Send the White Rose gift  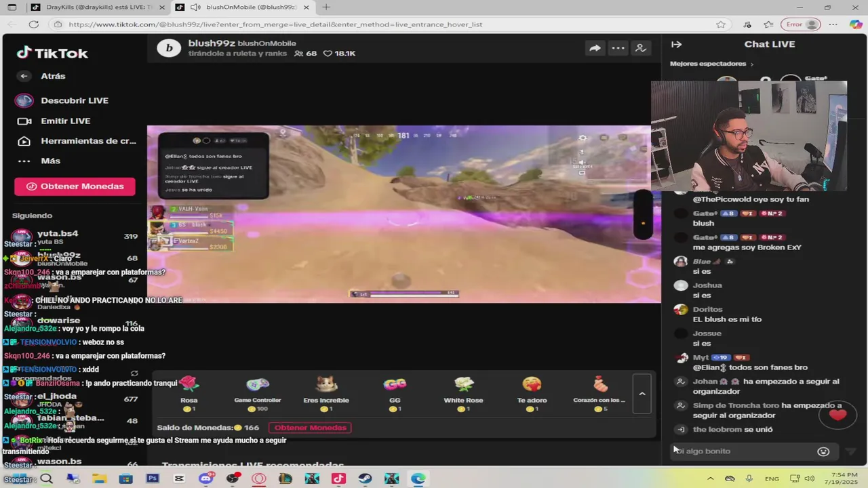[463, 394]
